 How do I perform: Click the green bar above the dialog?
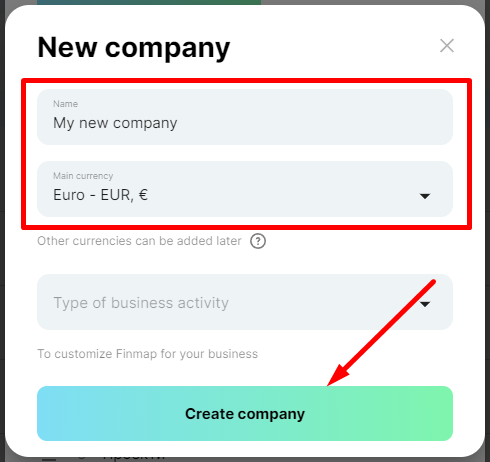149,2
